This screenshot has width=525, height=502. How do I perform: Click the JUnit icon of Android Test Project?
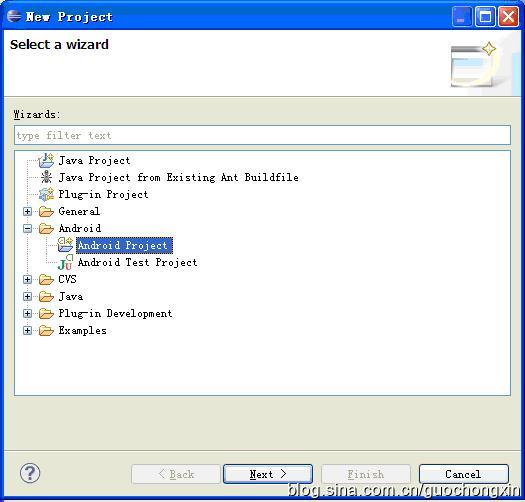(x=65, y=262)
